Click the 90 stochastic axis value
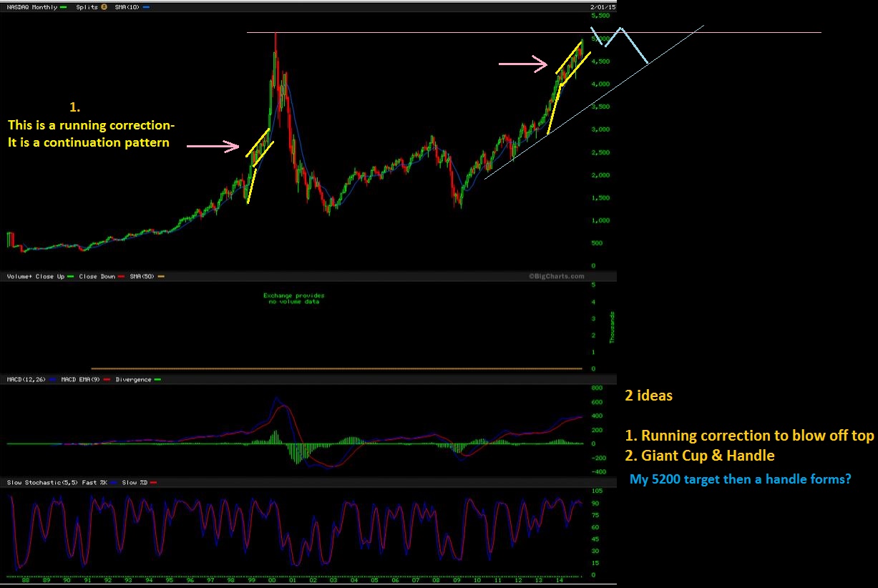Viewport: 878px width, 588px height. coord(594,504)
